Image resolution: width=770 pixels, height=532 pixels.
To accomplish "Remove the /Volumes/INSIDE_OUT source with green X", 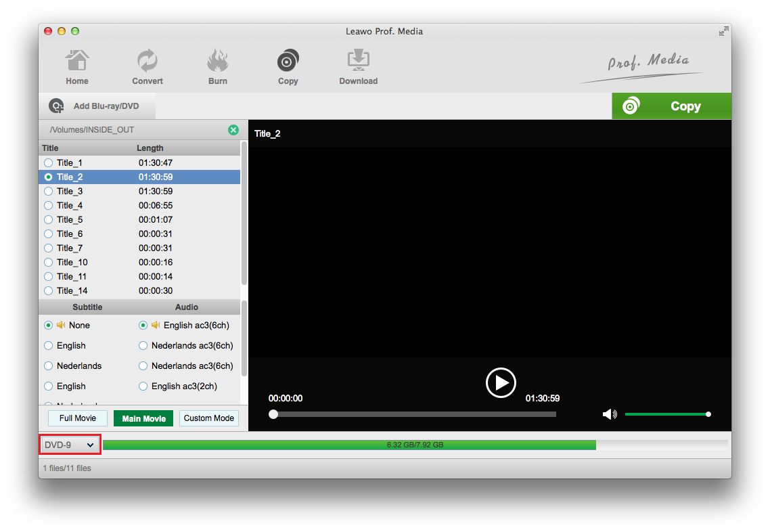I will pos(233,130).
